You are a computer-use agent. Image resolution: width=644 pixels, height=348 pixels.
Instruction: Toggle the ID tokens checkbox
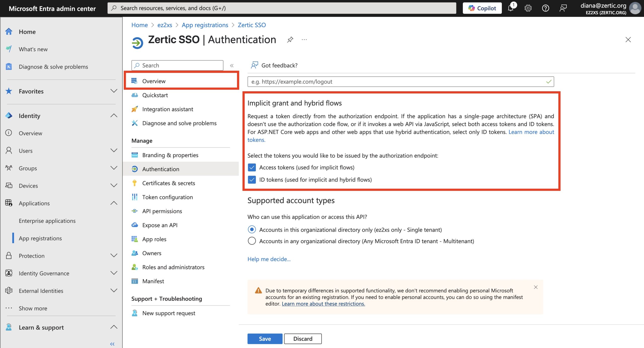pyautogui.click(x=252, y=180)
